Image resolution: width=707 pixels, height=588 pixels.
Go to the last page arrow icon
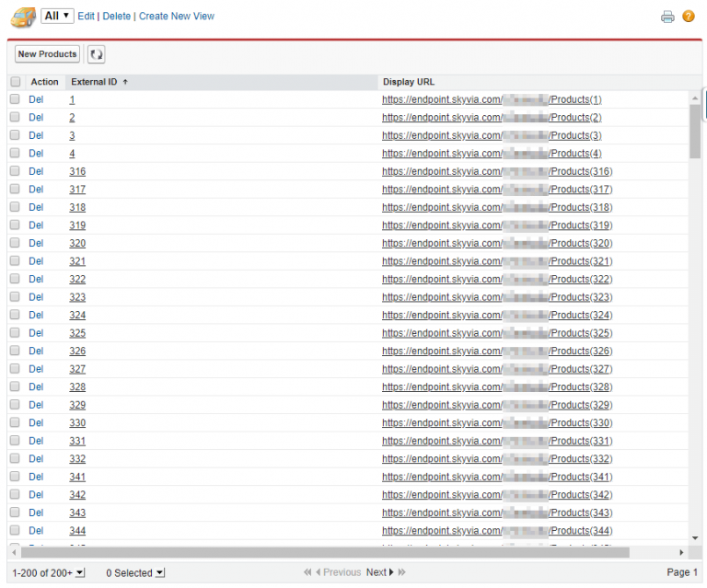[402, 572]
